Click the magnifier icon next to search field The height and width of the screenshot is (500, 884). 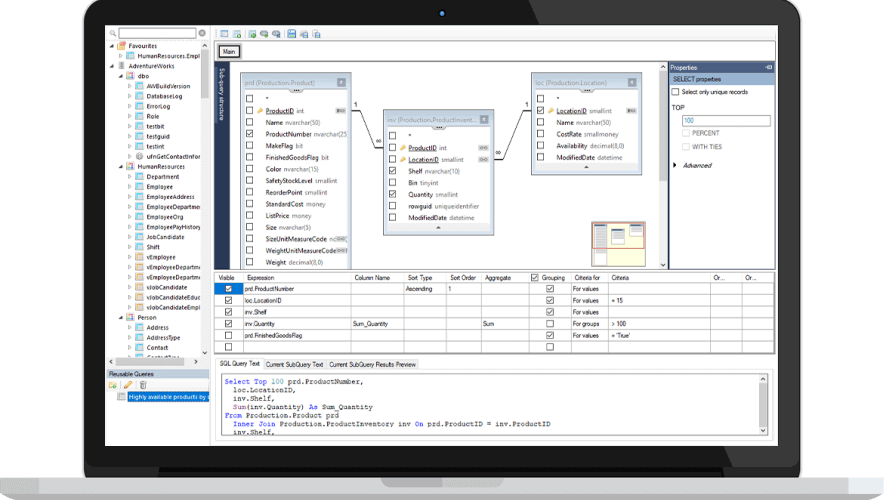tap(113, 33)
